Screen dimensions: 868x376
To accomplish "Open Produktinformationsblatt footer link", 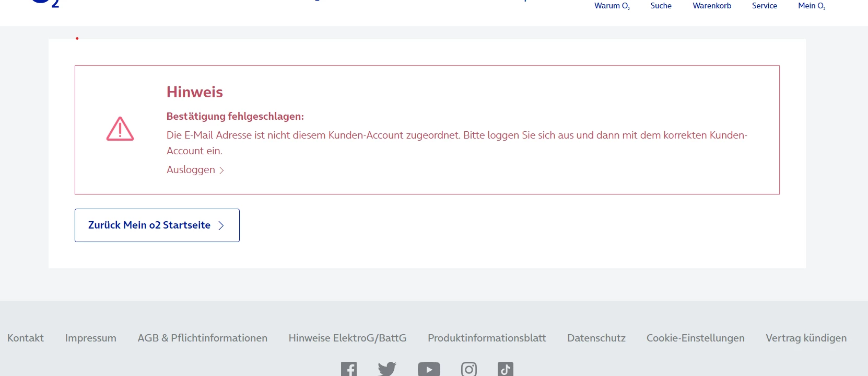I will pyautogui.click(x=487, y=338).
